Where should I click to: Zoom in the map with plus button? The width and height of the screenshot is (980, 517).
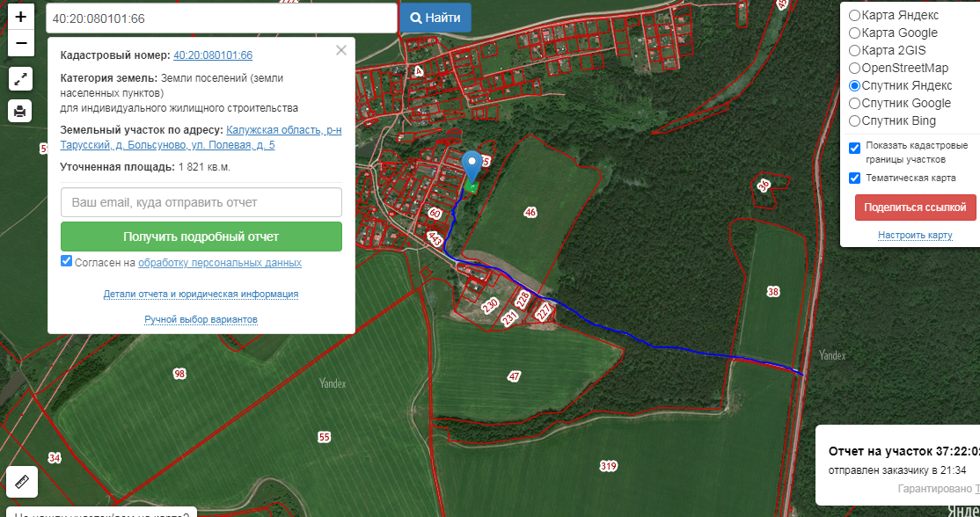pyautogui.click(x=20, y=16)
